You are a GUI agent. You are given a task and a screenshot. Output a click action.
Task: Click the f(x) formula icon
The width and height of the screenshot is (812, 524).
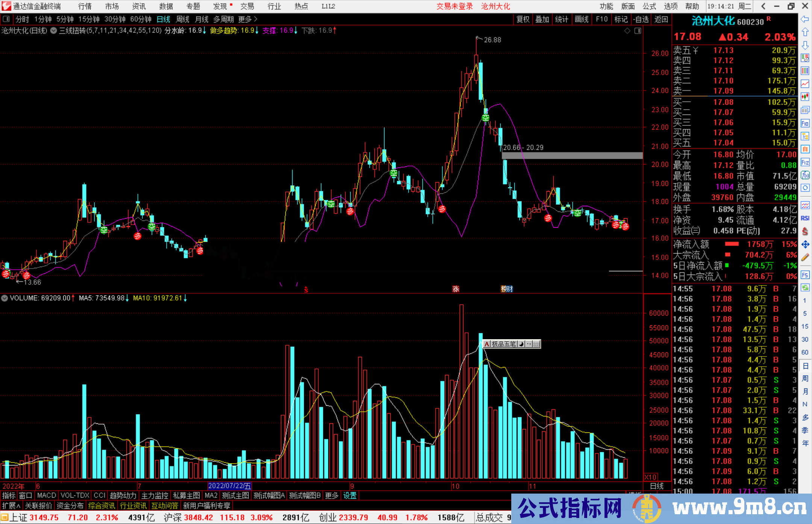(805, 175)
